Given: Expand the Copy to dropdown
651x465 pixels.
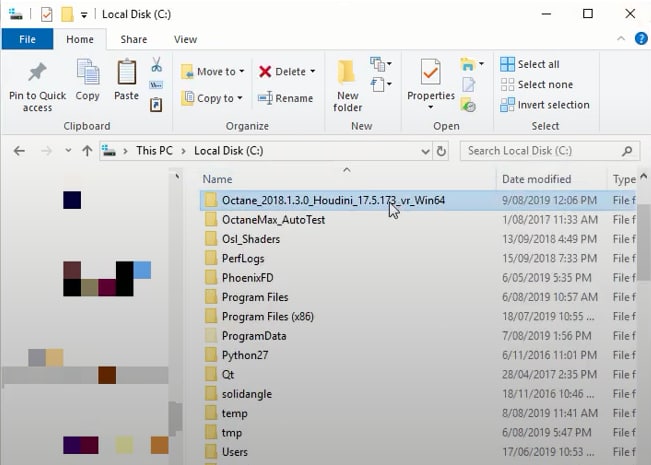Looking at the screenshot, I should tap(240, 98).
